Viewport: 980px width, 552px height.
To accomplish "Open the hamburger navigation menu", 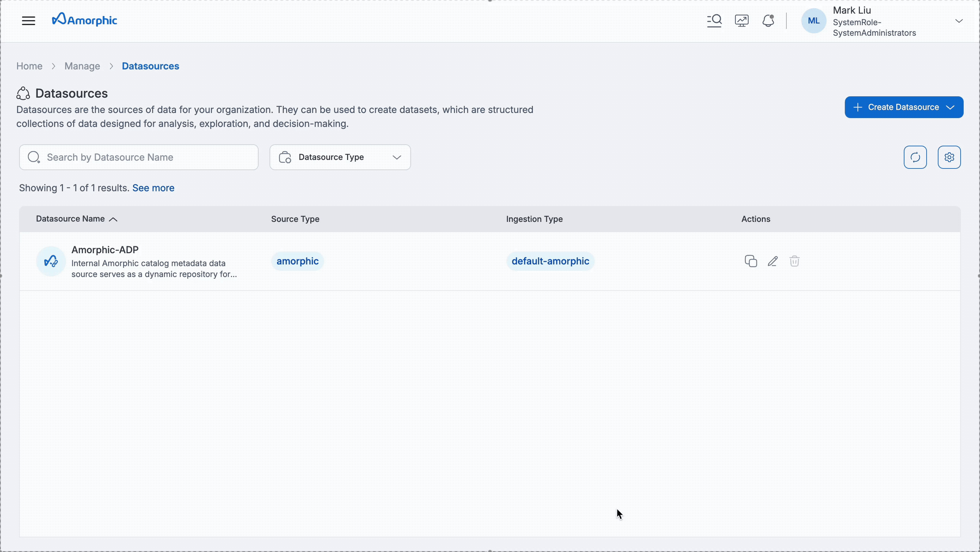I will (x=29, y=20).
